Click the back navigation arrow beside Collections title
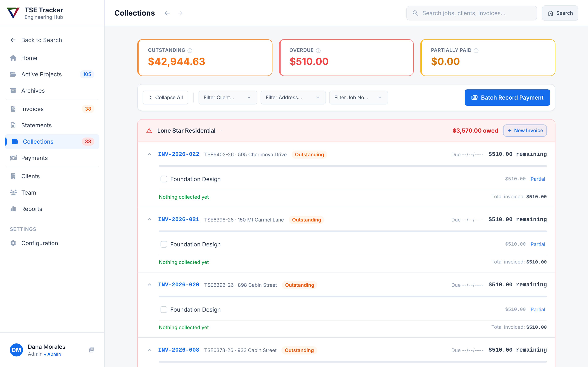This screenshot has width=588, height=367. (x=167, y=13)
